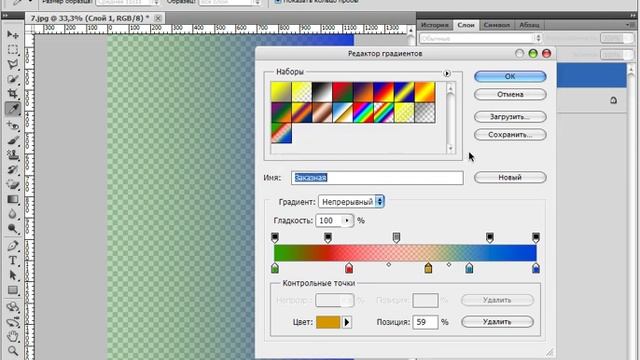Select the Eraser tool

tap(13, 184)
